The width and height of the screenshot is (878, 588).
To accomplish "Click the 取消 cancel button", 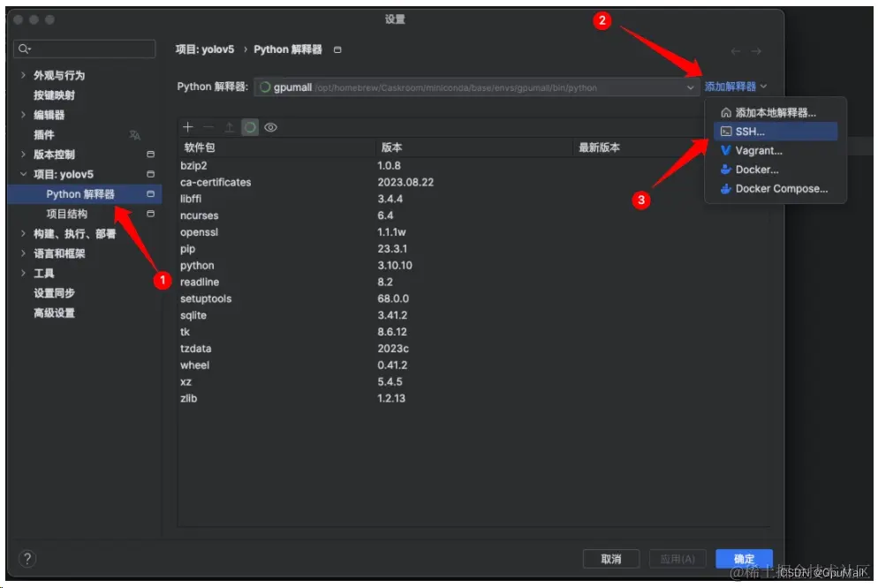I will point(611,559).
